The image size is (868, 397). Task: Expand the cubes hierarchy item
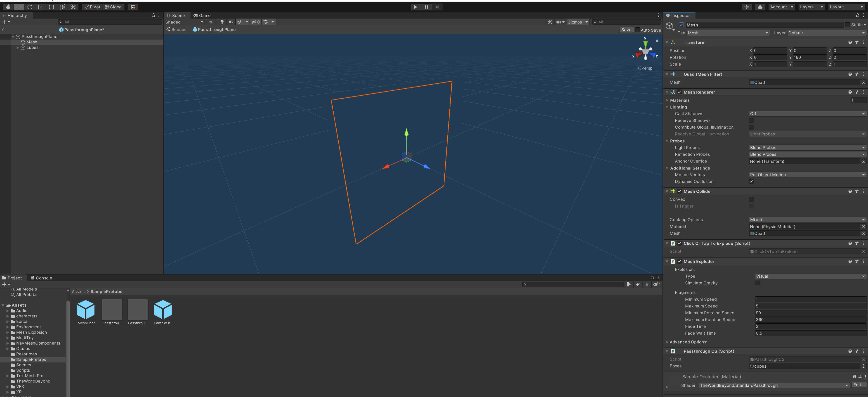pyautogui.click(x=18, y=47)
